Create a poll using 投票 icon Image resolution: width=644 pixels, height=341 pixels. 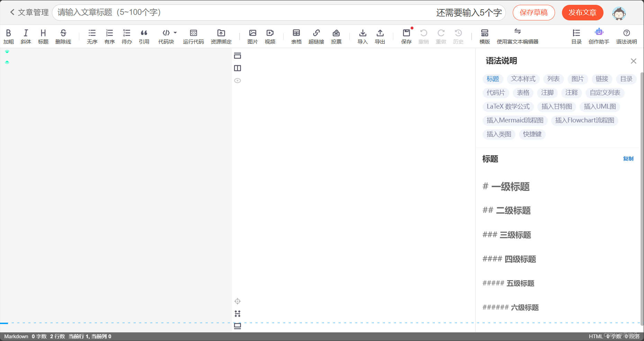coord(336,36)
